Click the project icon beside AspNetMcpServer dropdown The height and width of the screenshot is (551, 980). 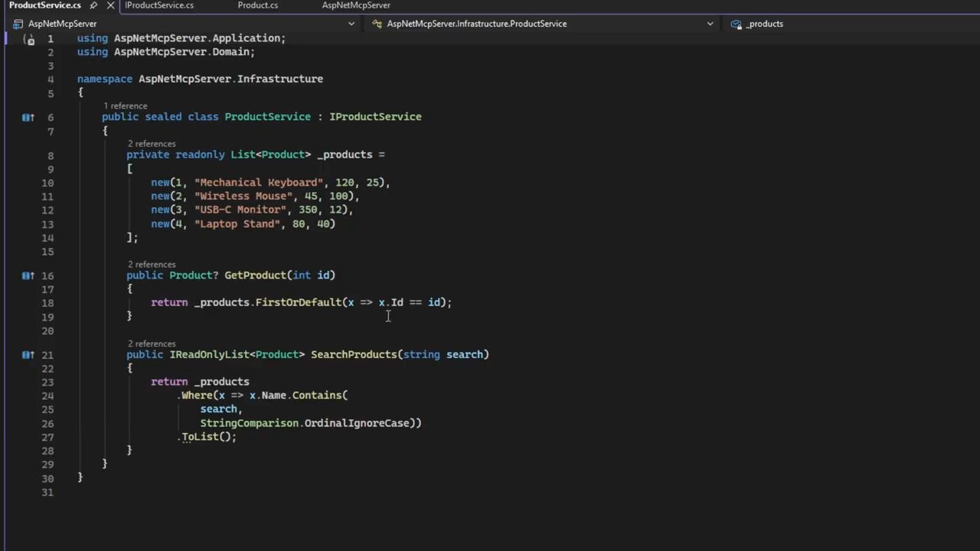pyautogui.click(x=18, y=24)
